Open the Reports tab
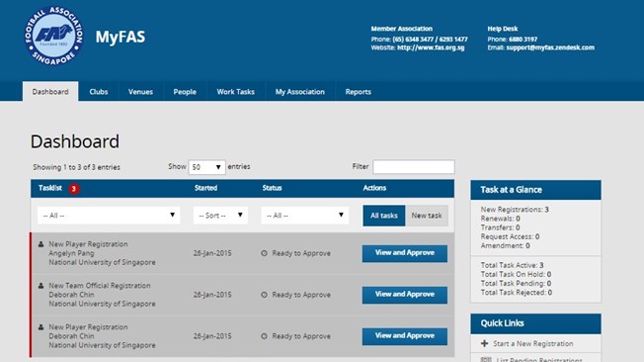Image resolution: width=644 pixels, height=362 pixels. click(x=359, y=92)
